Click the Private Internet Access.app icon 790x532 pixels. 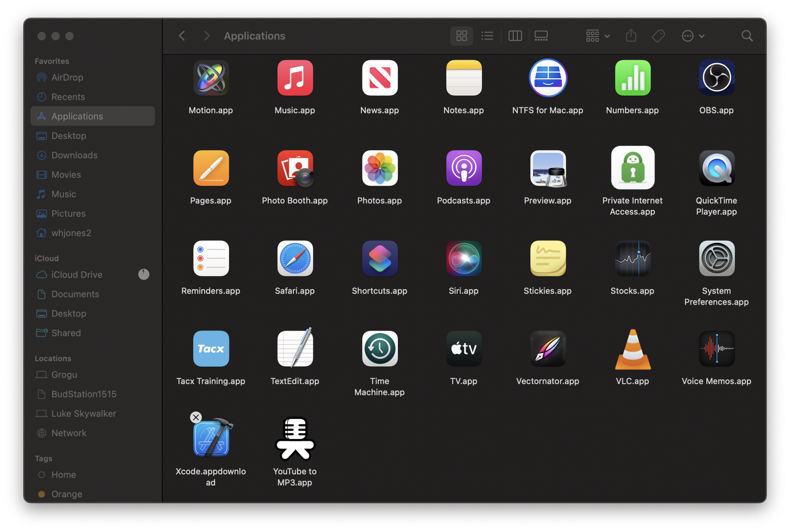tap(632, 168)
